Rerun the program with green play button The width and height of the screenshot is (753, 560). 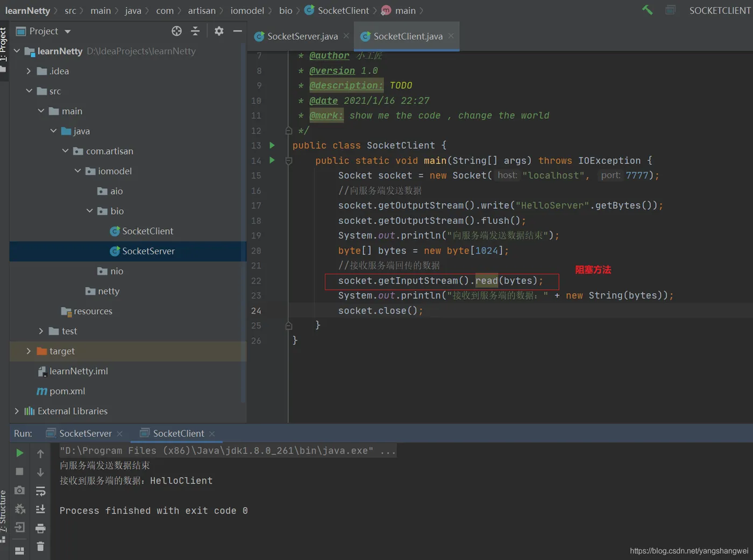pos(19,453)
